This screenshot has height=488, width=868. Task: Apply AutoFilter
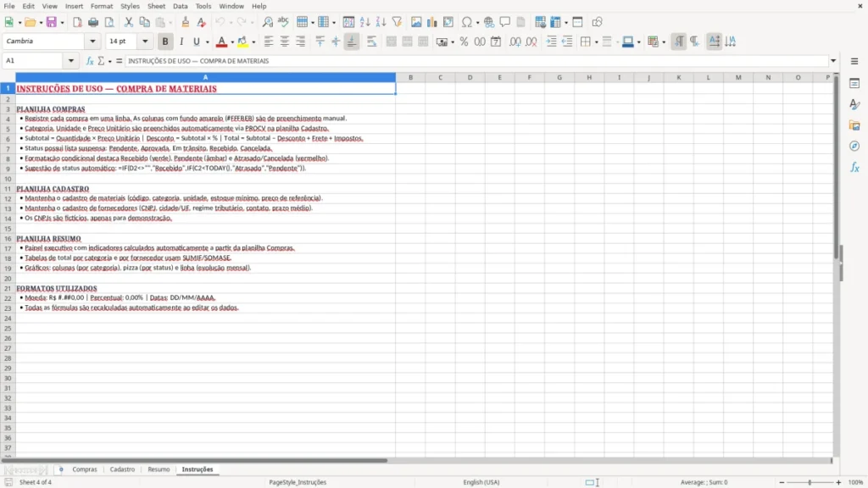(397, 22)
